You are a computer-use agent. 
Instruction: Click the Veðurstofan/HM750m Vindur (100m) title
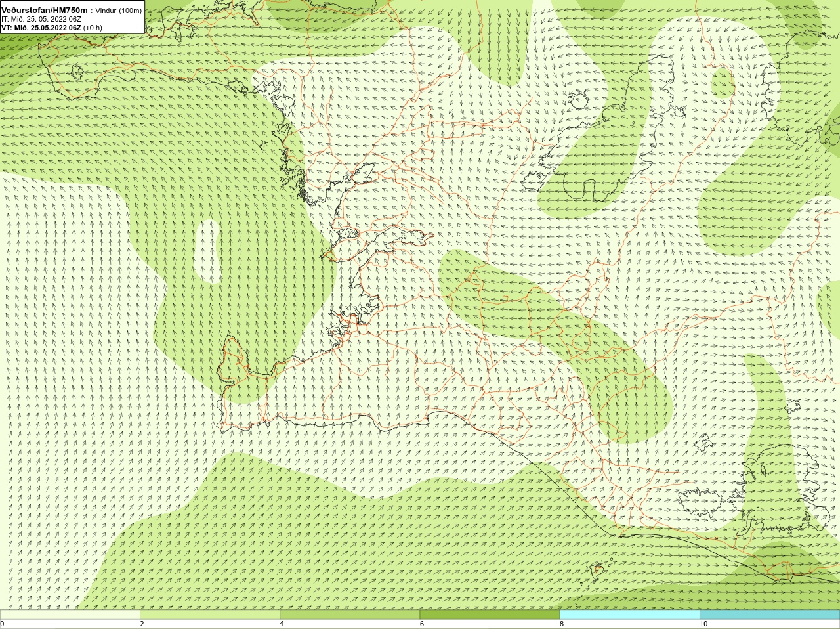tap(72, 11)
